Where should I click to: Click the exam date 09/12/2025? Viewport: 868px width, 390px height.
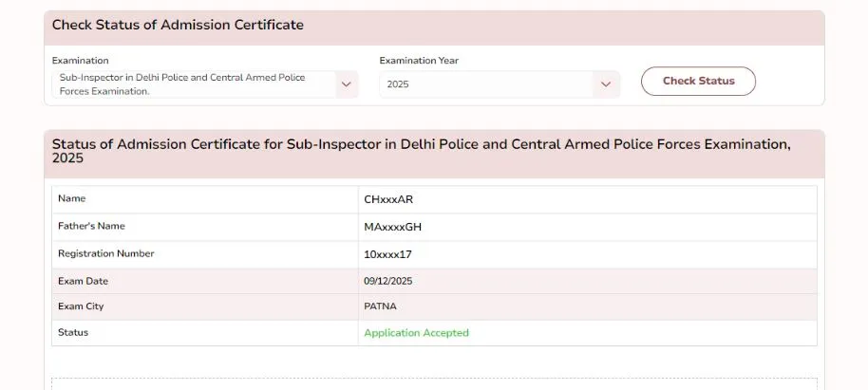tap(387, 281)
